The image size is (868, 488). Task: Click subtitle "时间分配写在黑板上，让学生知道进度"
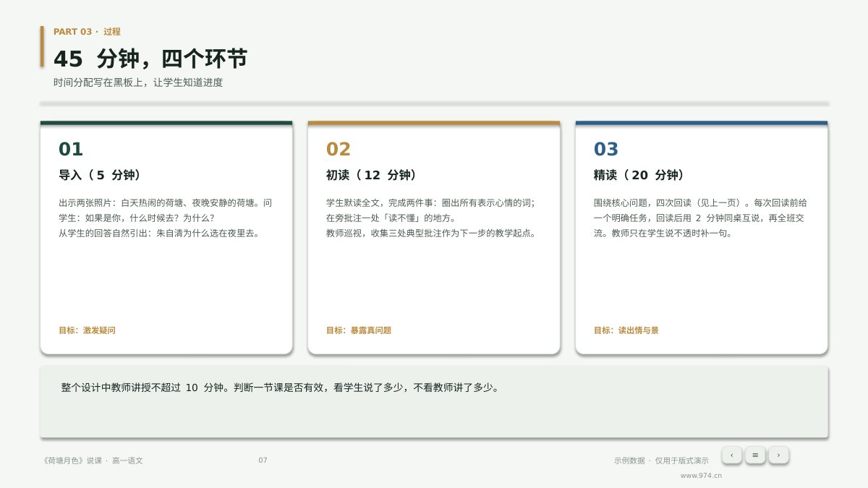138,82
